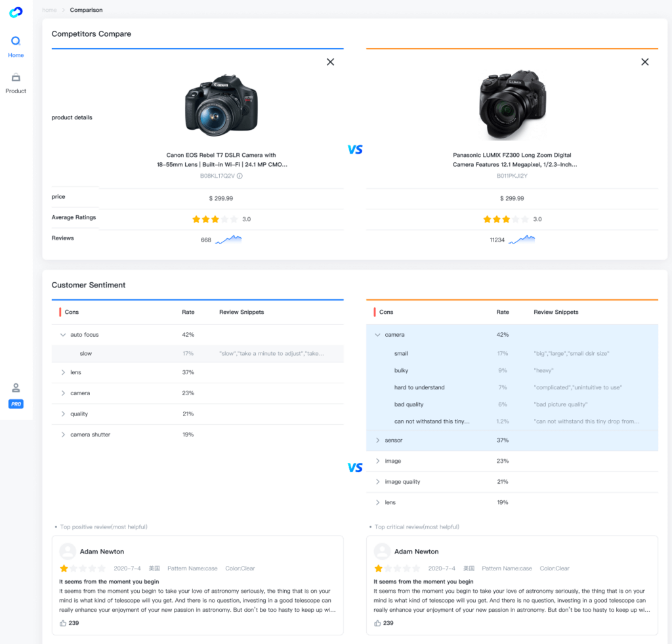Open Canon EOS Rebel T7 product title

point(221,160)
